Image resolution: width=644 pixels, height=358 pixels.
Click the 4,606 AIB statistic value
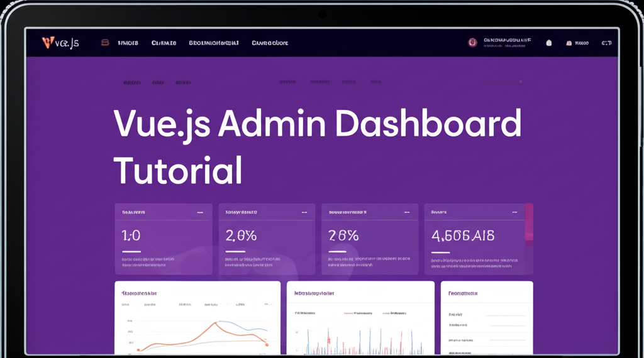pos(463,236)
